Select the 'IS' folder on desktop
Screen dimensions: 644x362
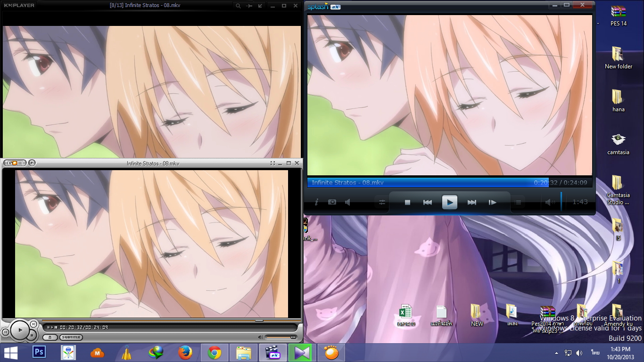click(x=618, y=230)
